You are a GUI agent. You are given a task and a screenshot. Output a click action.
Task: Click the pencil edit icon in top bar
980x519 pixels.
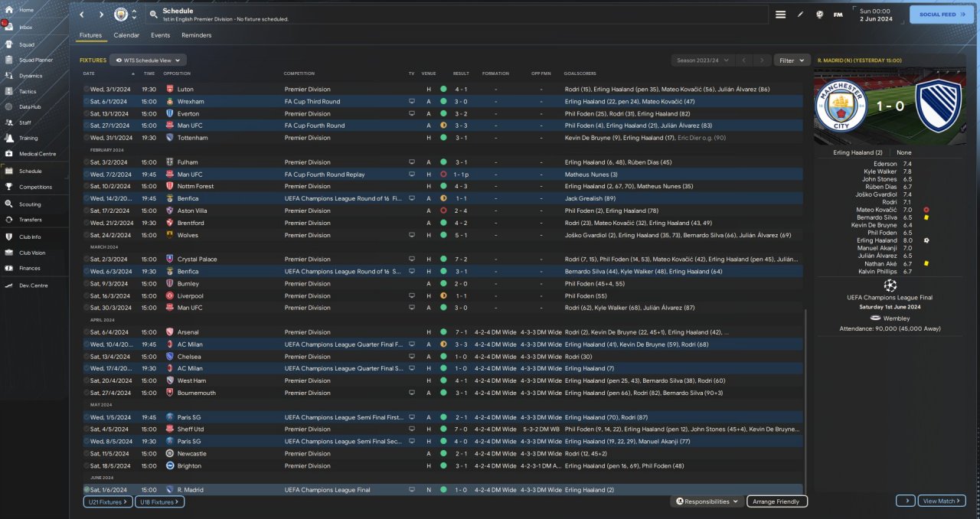pyautogui.click(x=800, y=15)
